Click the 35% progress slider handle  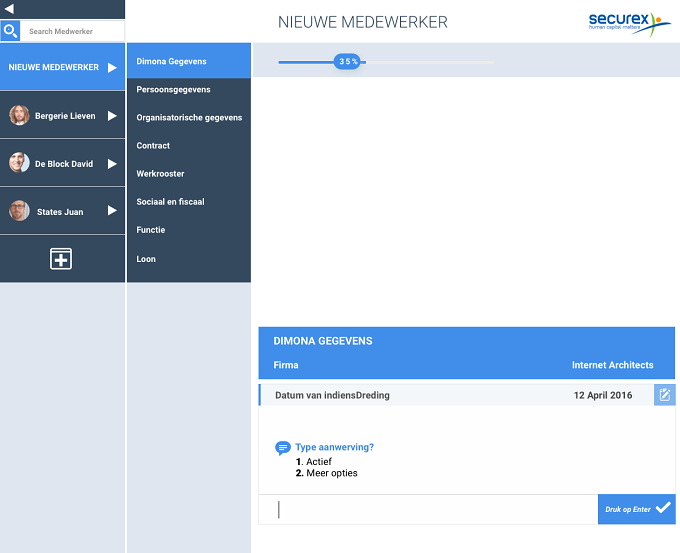(x=347, y=62)
